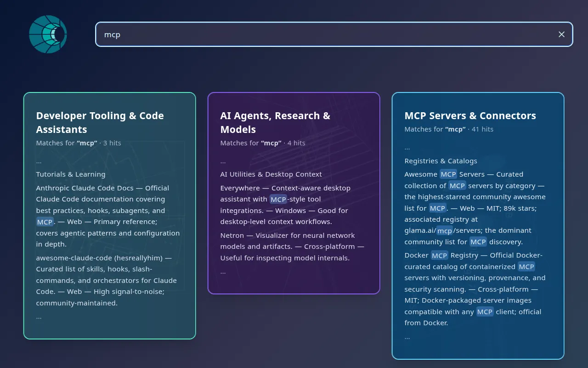Select the Registries & Catalogs subheading
Screen dimensions: 588x368
[441, 161]
